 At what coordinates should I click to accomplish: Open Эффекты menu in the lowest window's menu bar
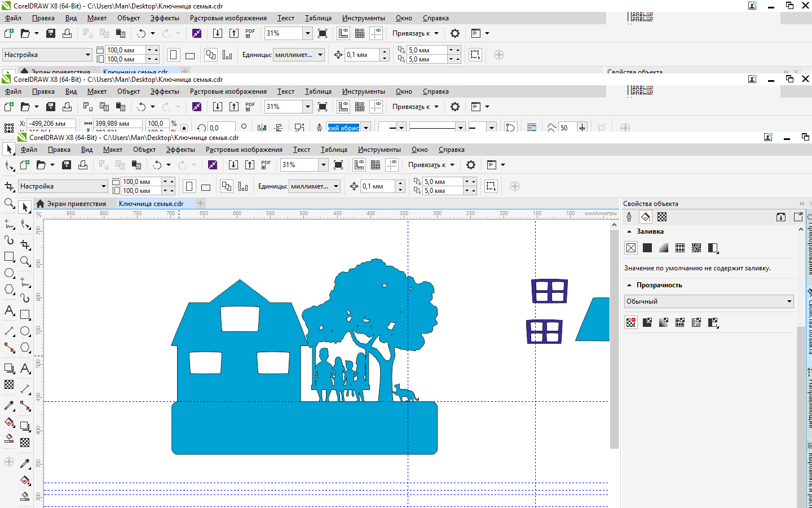[180, 150]
